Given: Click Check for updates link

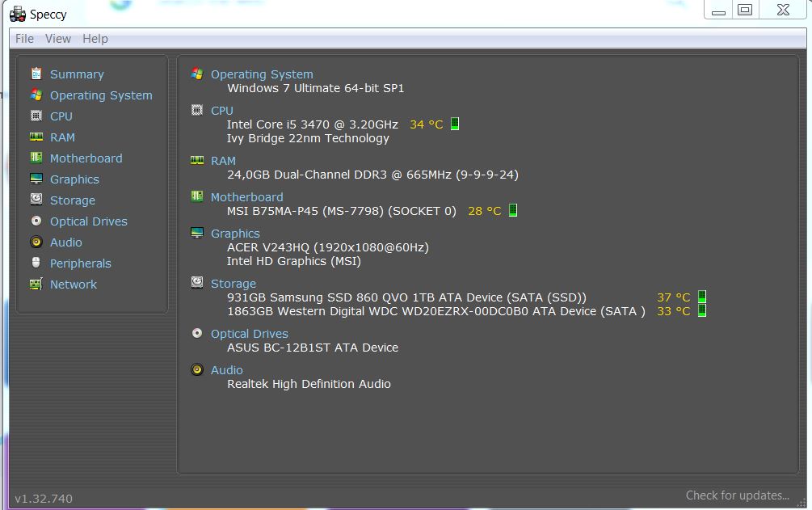Looking at the screenshot, I should 737,495.
